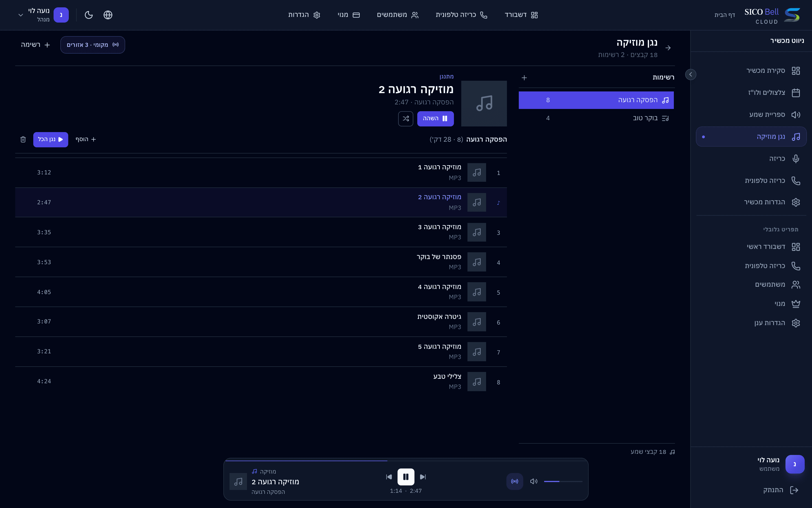
Task: Open ספריית שמע in sidebar
Action: pyautogui.click(x=751, y=115)
